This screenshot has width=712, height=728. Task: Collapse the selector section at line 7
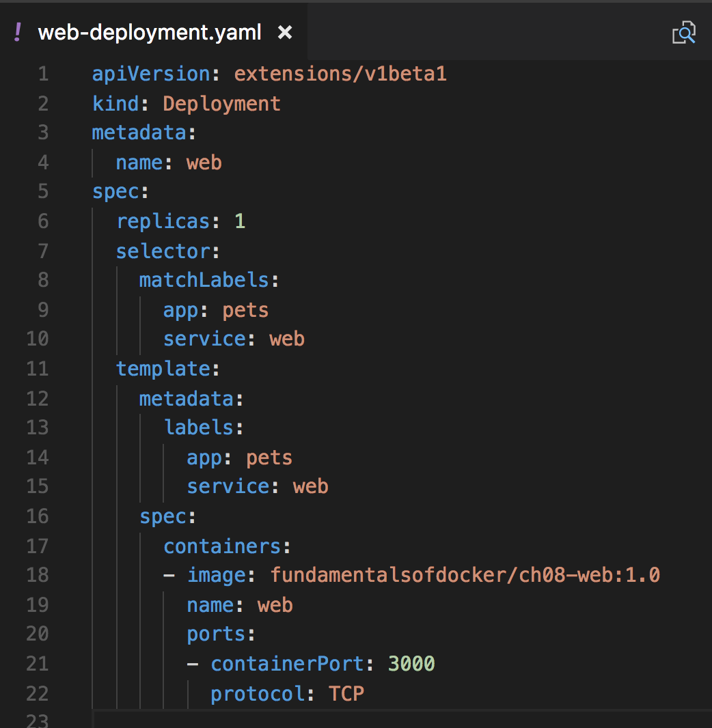[x=163, y=251]
